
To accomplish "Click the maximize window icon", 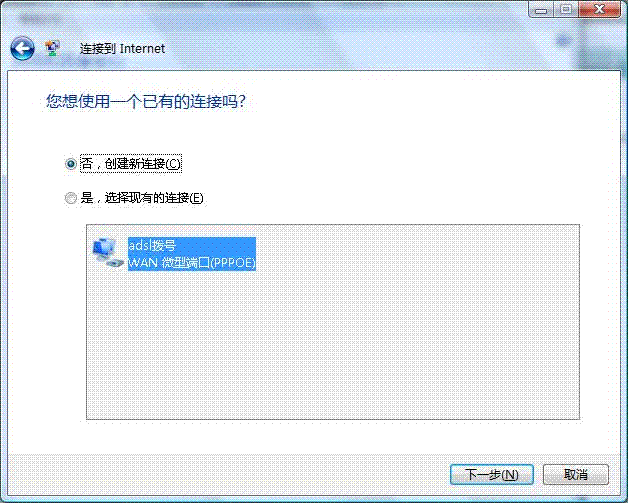I will pos(566,10).
